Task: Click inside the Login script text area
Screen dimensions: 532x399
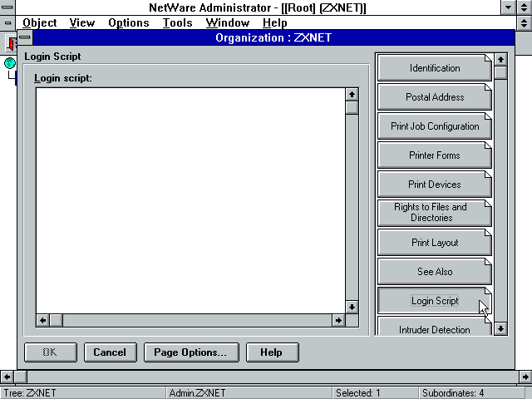Action: pos(190,199)
